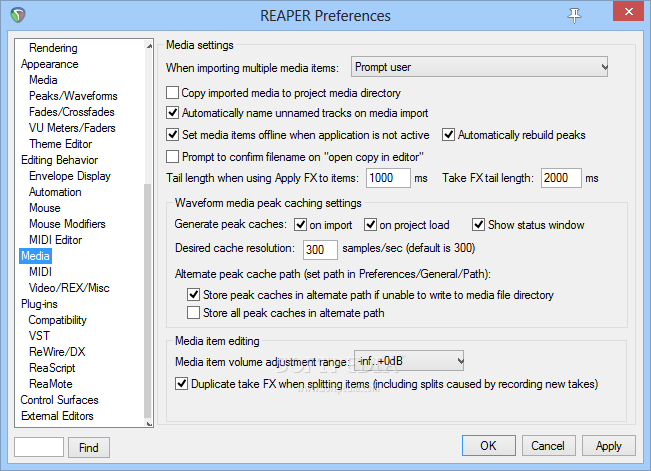This screenshot has width=651, height=471.
Task: Toggle Automatically name unnamed tracks on media import
Action: click(x=172, y=113)
